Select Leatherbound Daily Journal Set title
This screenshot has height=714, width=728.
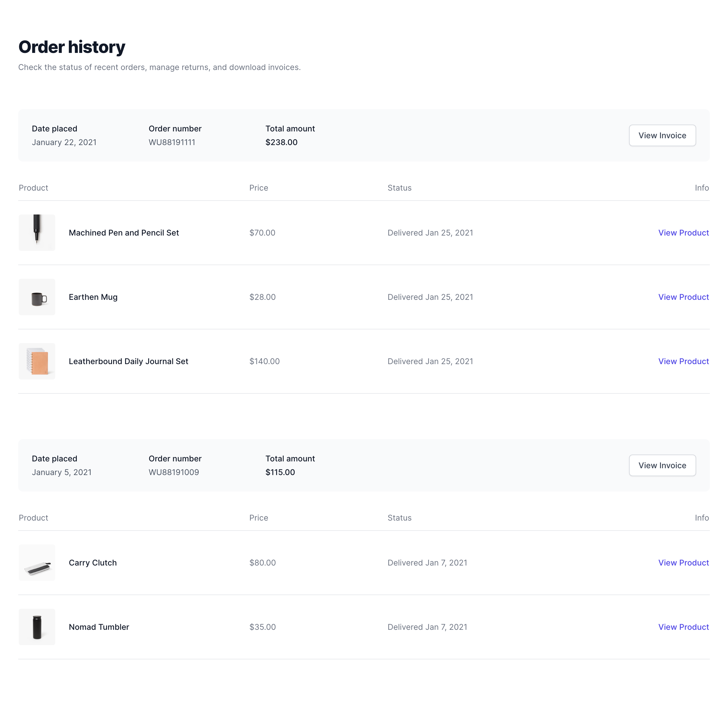pos(128,362)
